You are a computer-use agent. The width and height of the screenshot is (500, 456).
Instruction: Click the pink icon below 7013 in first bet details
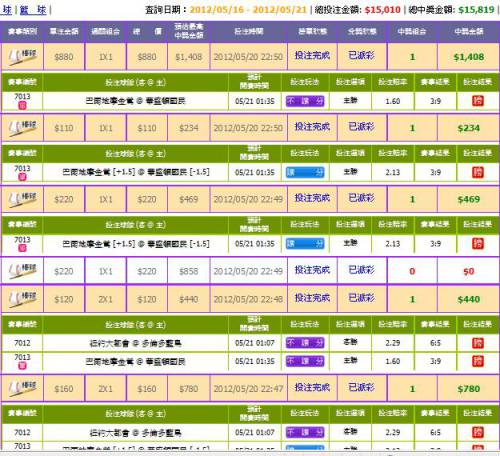[22, 106]
